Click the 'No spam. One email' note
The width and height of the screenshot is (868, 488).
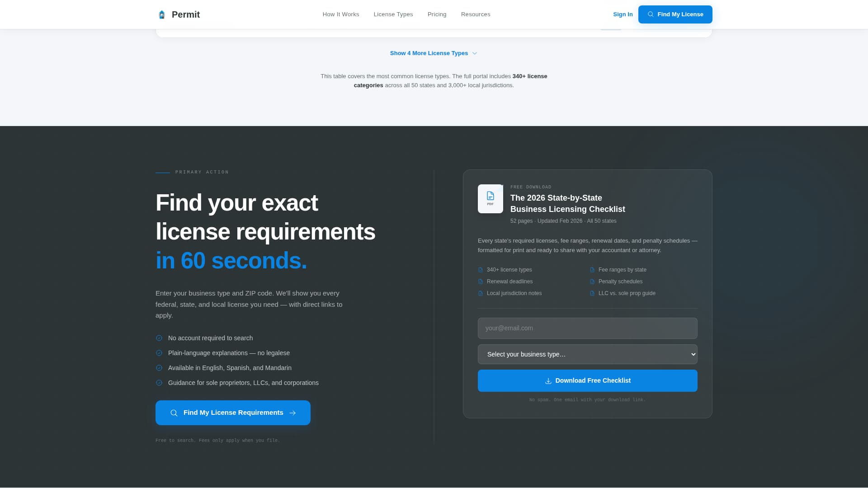(587, 400)
